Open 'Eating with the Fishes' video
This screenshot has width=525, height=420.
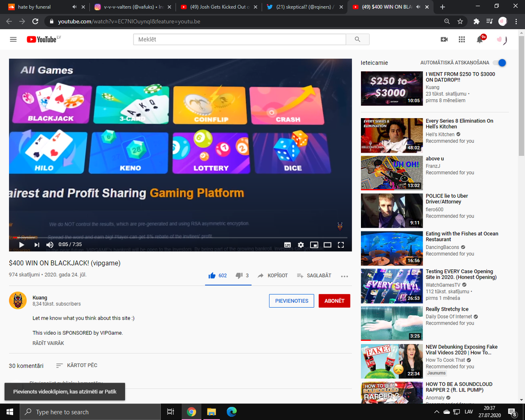391,248
